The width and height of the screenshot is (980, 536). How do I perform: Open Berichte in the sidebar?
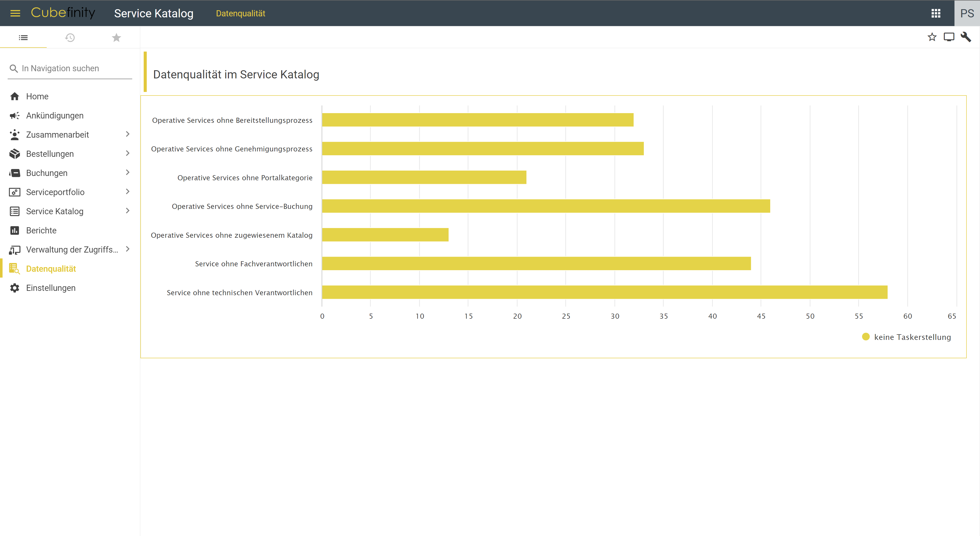click(x=41, y=230)
